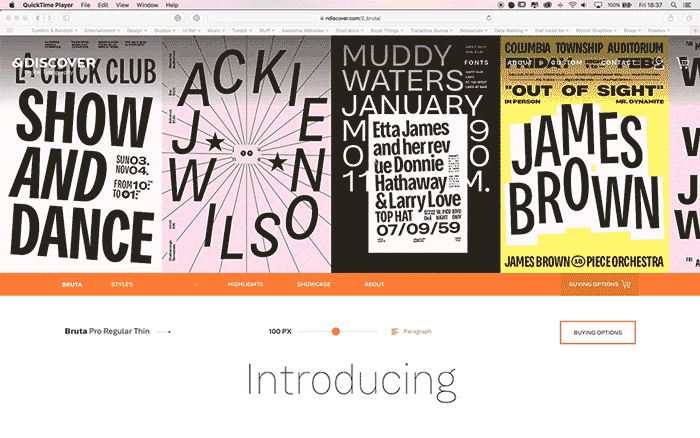Image resolution: width=700 pixels, height=438 pixels.
Task: Click the font size slider handle
Action: click(x=336, y=331)
